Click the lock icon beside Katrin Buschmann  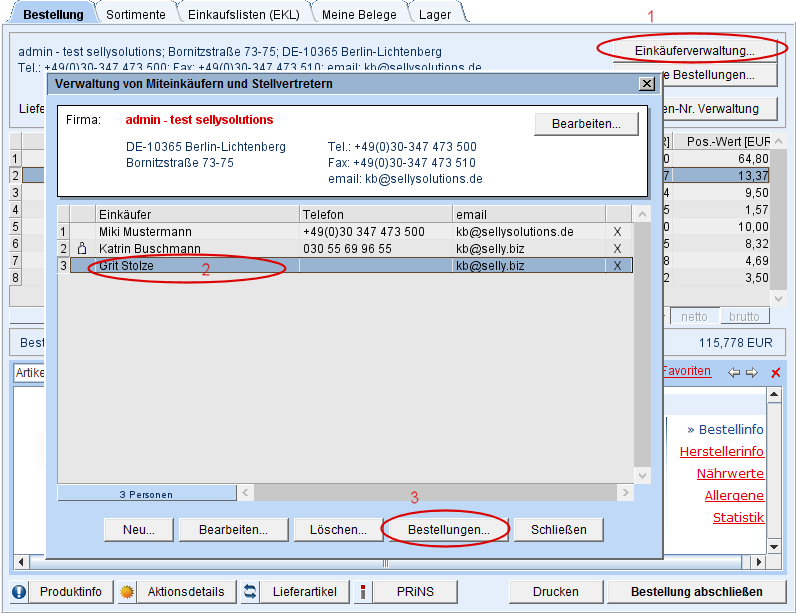click(83, 249)
